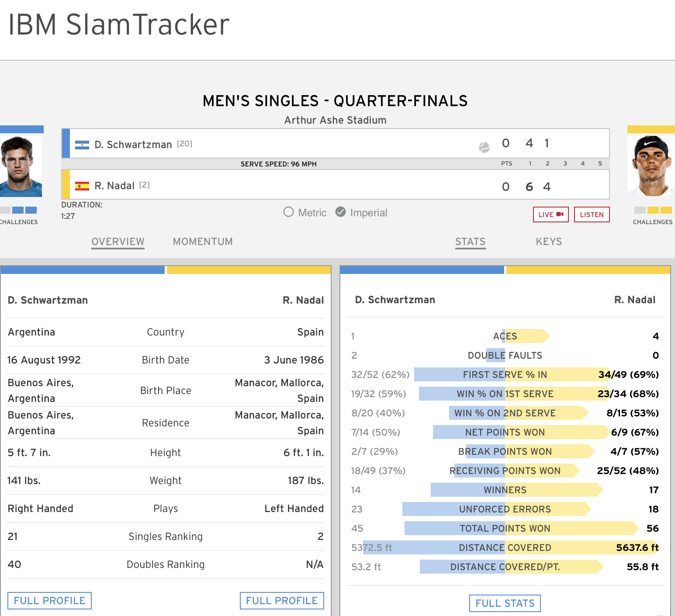The height and width of the screenshot is (616, 675).
Task: Click the Arthur Ashe Stadium text
Action: [336, 120]
